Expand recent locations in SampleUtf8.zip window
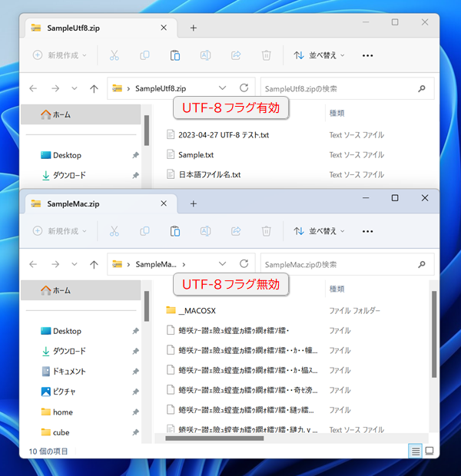Screen dimensions: 461x476 (x=75, y=88)
